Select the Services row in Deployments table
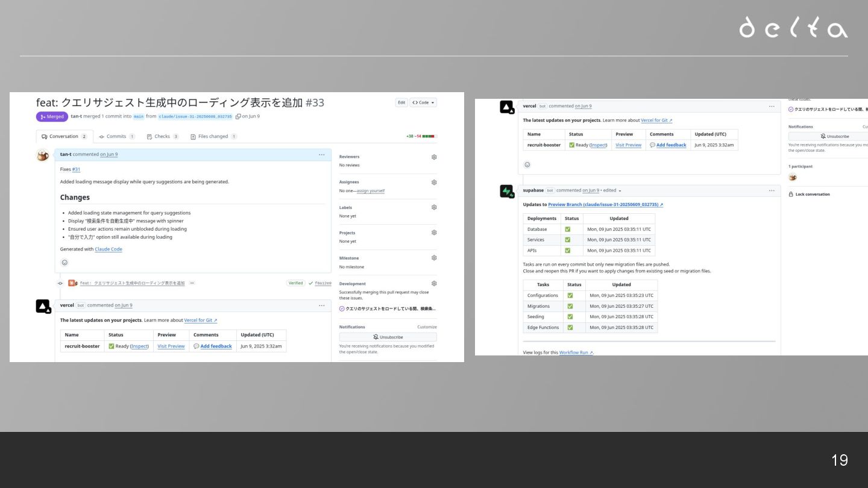Viewport: 868px width, 488px height. click(589, 240)
